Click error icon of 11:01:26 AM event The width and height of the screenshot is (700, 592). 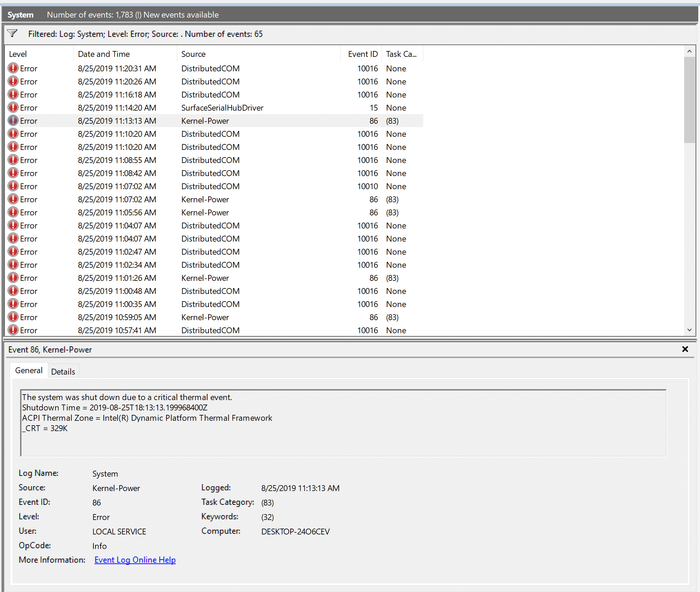point(13,278)
